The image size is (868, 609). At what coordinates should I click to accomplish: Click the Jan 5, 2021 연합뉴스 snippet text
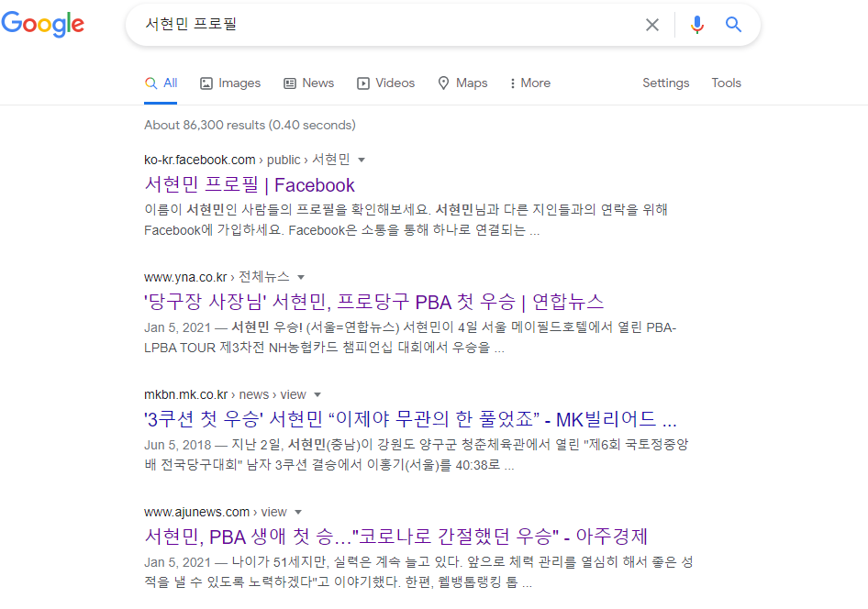[x=410, y=338]
